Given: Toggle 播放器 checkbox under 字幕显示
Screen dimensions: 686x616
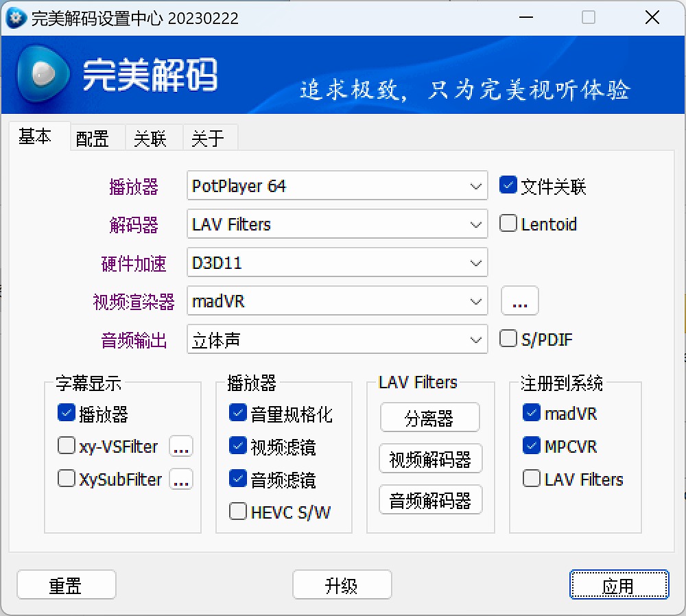Looking at the screenshot, I should [67, 413].
